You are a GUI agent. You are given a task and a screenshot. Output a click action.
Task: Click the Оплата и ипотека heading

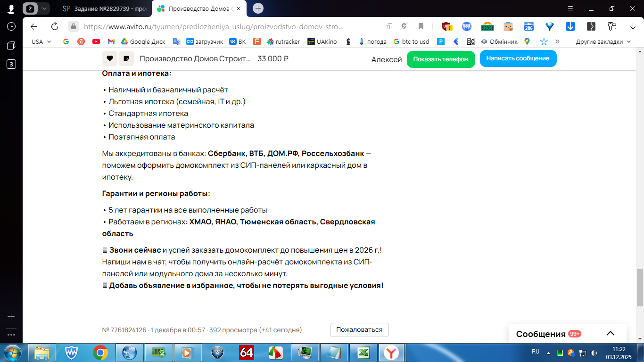coord(137,74)
